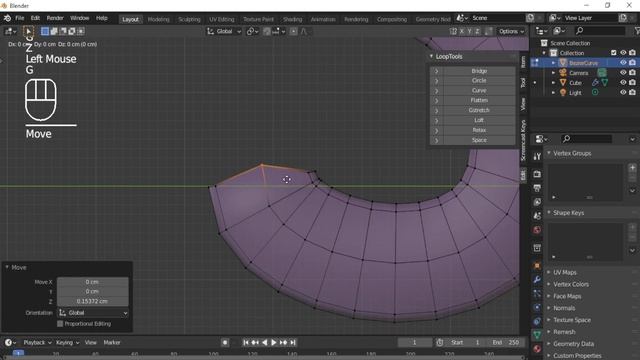640x360 pixels.
Task: Expand the Normals panel
Action: (x=564, y=308)
